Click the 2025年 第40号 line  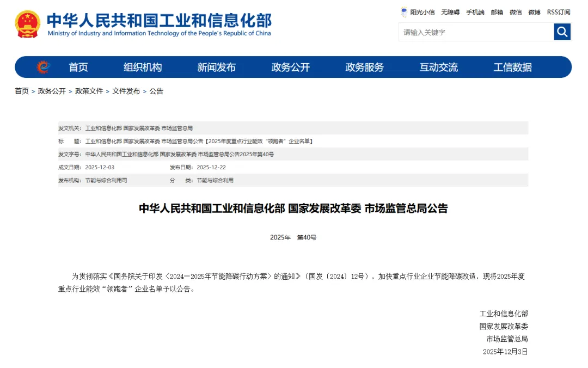[x=293, y=237]
